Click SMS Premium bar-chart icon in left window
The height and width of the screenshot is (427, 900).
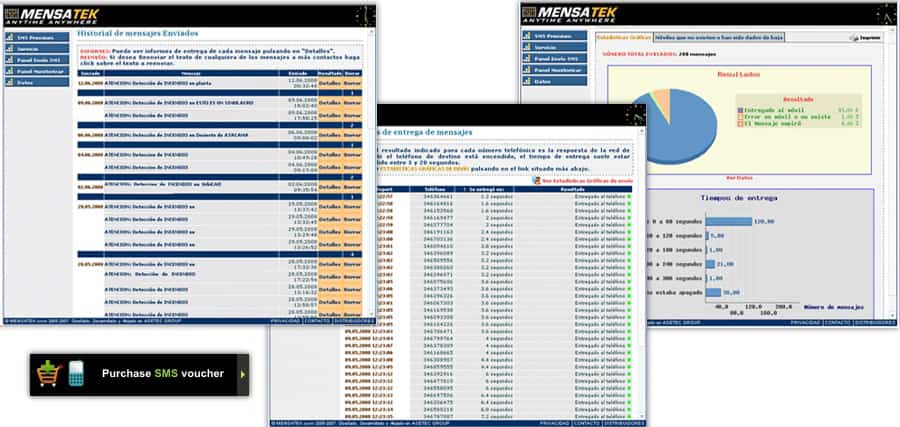coord(10,37)
